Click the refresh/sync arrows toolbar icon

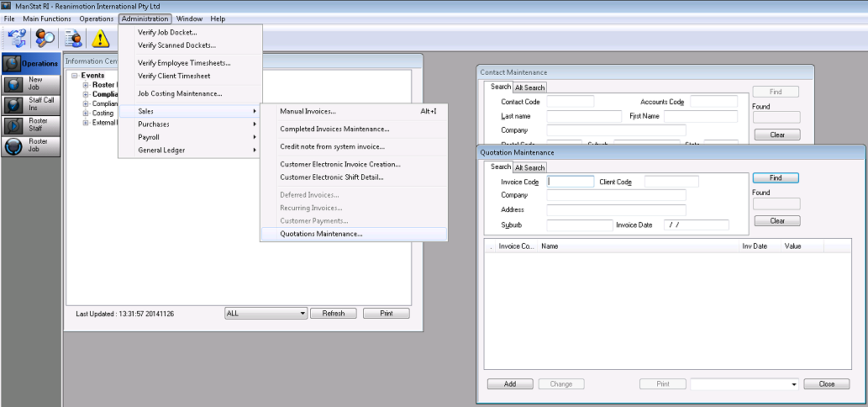(17, 38)
